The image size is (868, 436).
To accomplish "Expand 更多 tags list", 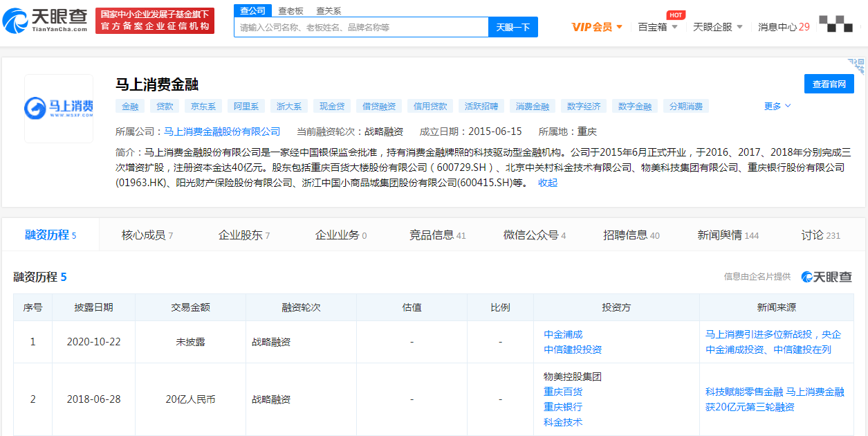I will coord(777,106).
